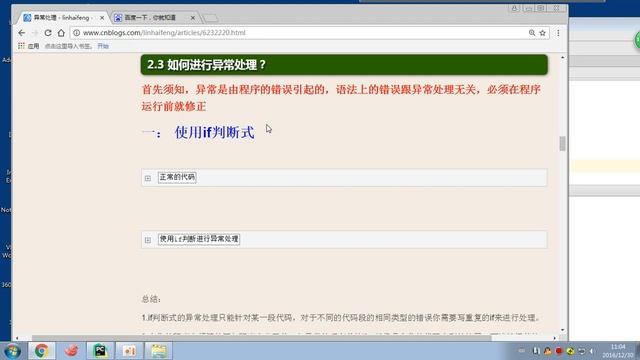Close the 百度一下 tab
640x360 pixels.
[193, 18]
